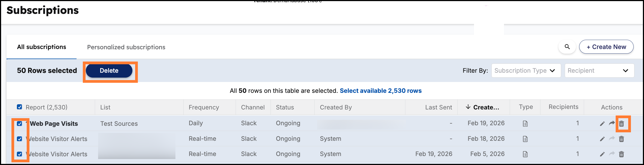Uncheck the Report header select-all checkbox

coord(19,107)
